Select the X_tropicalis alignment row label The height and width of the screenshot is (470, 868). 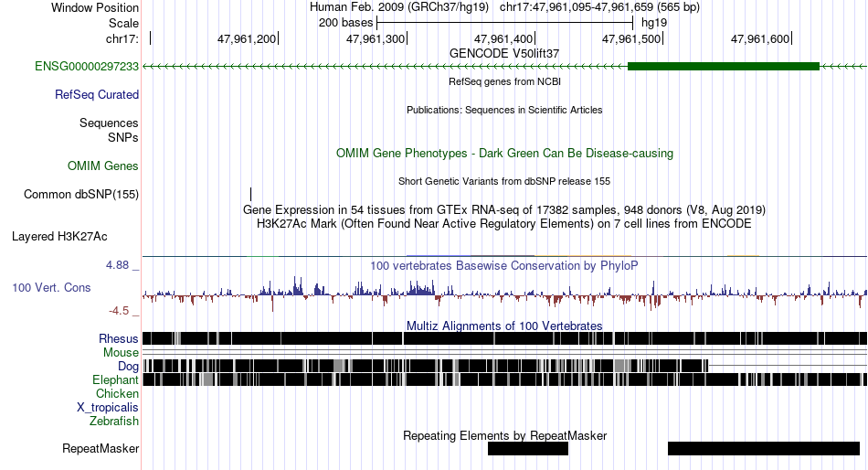tap(108, 408)
